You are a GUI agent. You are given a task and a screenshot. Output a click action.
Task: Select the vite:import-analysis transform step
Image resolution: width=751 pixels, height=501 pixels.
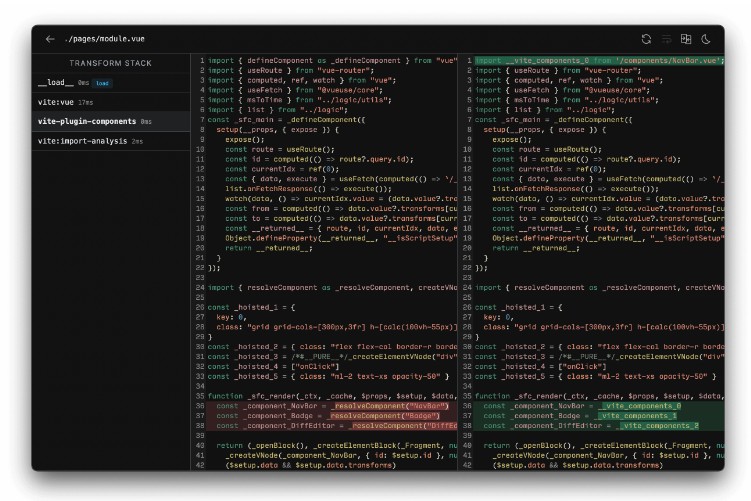(x=111, y=141)
